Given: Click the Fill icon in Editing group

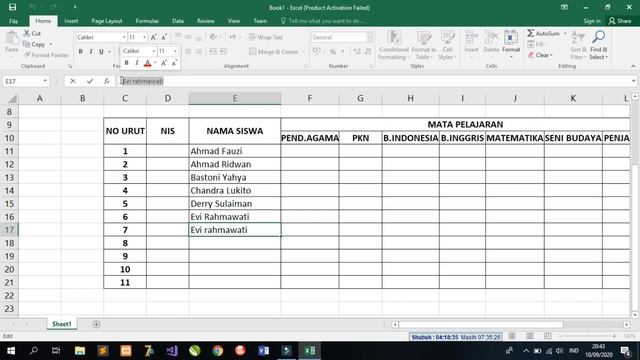Looking at the screenshot, I should point(531,44).
